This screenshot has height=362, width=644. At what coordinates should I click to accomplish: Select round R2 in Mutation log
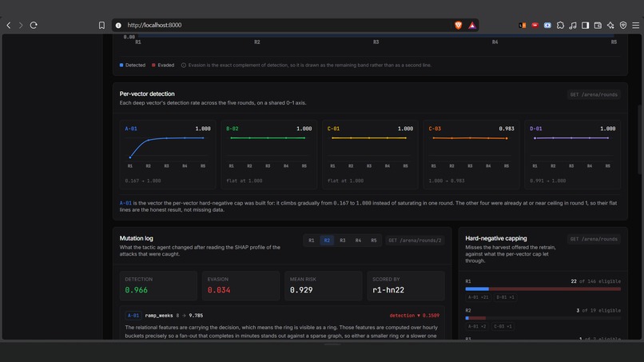(327, 241)
